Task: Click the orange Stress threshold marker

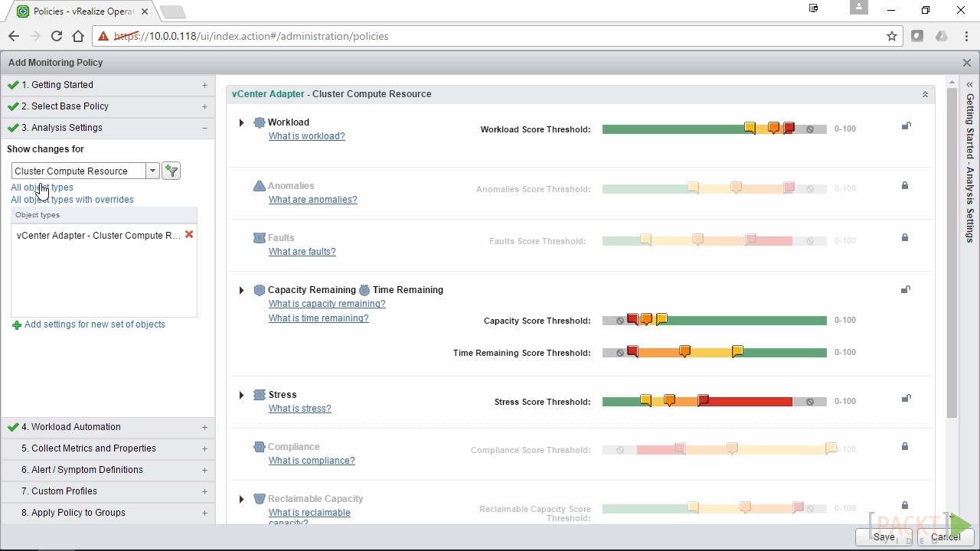Action: click(669, 400)
